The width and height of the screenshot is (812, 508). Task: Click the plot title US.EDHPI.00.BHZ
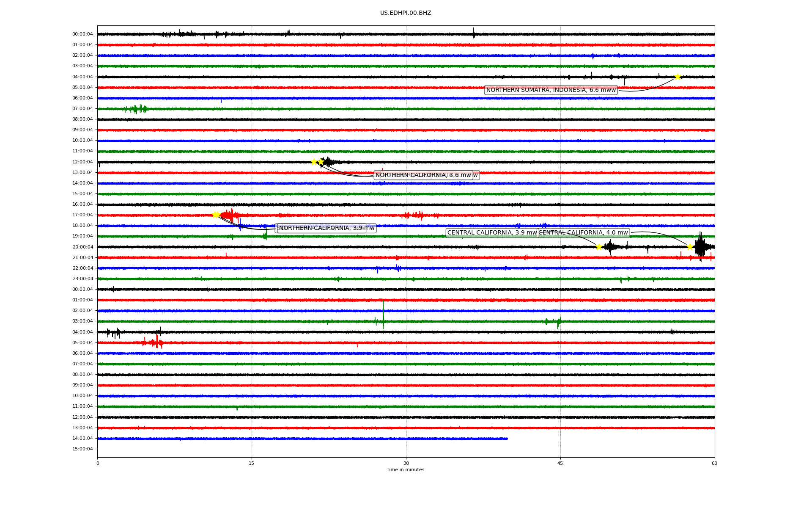point(406,13)
